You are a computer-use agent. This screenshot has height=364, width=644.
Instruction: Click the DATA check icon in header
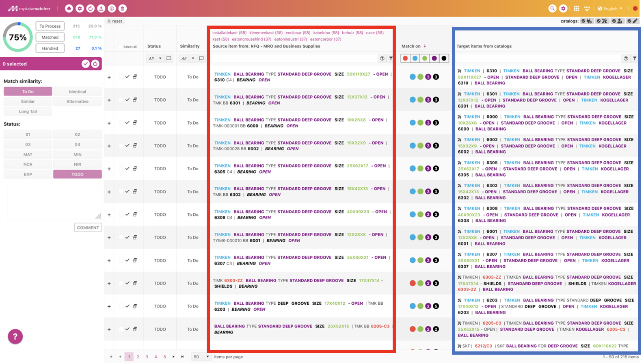[x=587, y=9]
